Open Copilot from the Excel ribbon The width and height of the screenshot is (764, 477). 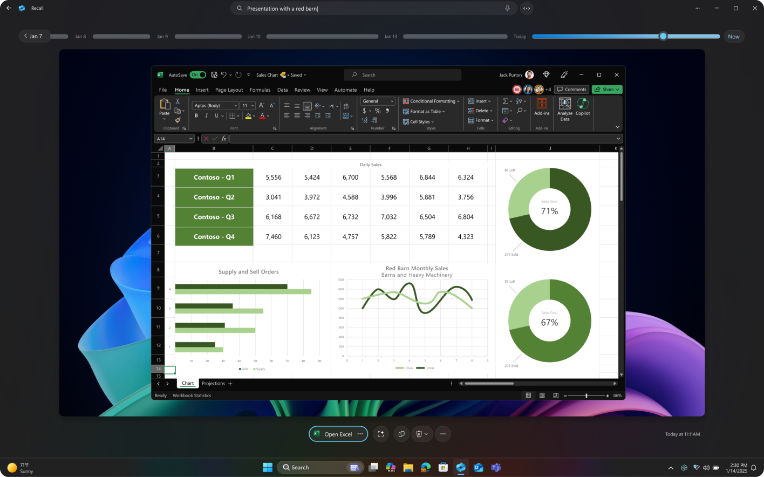point(583,106)
